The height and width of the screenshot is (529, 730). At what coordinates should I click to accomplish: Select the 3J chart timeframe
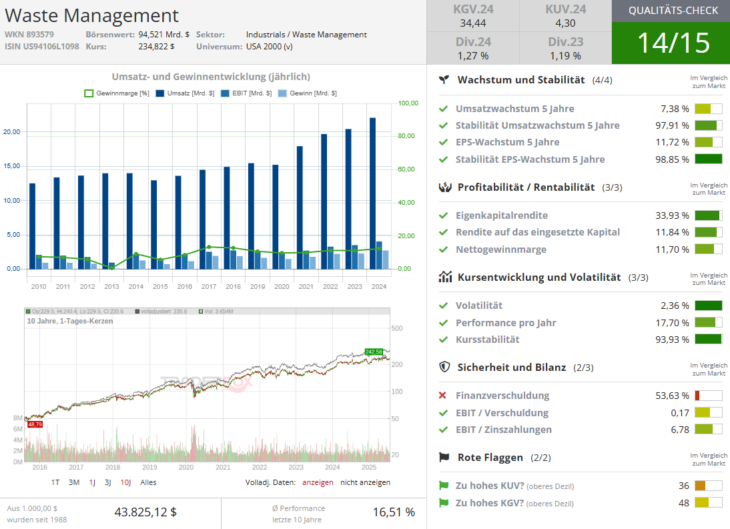tap(108, 482)
